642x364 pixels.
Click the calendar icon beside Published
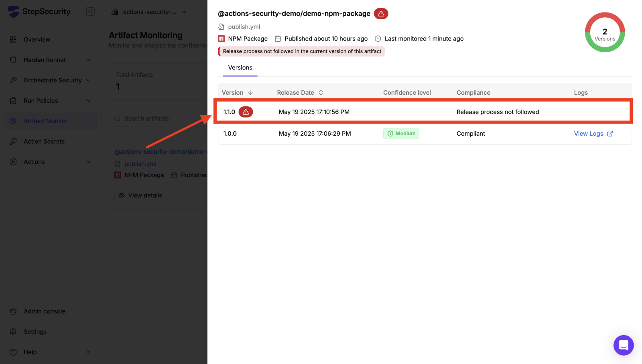click(278, 39)
